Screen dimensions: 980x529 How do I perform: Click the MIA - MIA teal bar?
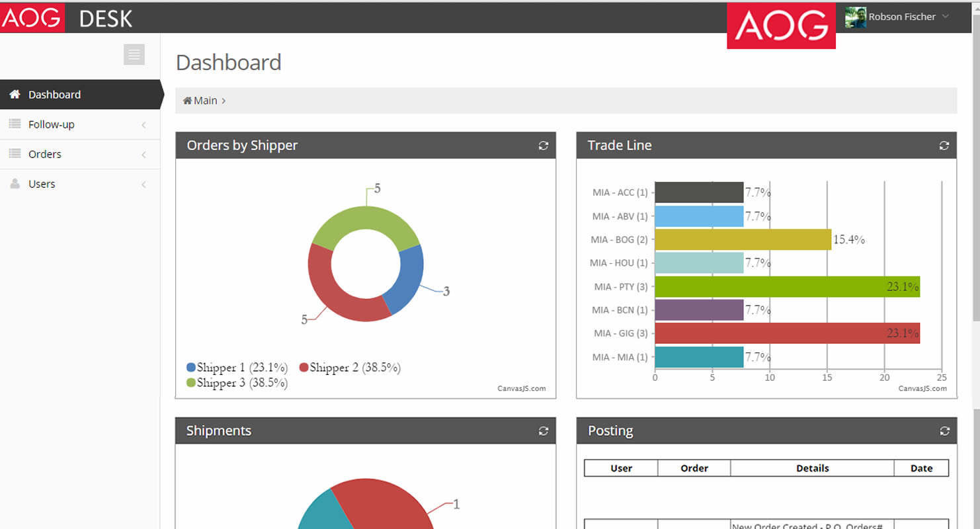click(699, 357)
